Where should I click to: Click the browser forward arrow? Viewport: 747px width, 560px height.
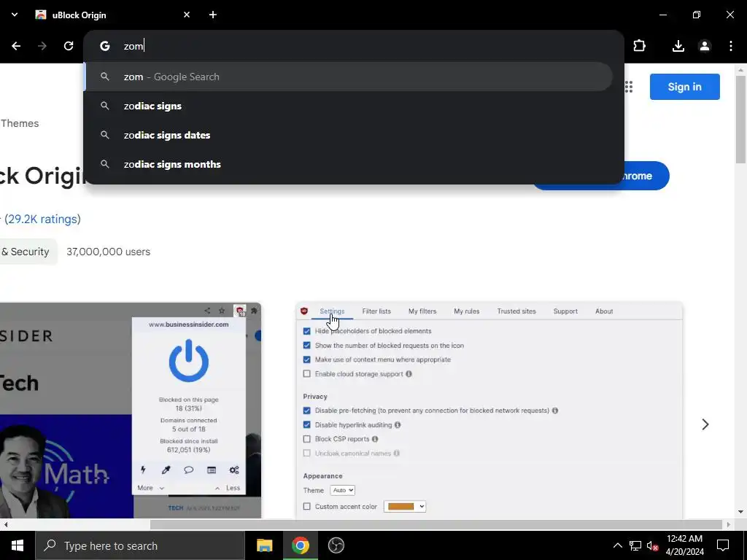tap(42, 46)
